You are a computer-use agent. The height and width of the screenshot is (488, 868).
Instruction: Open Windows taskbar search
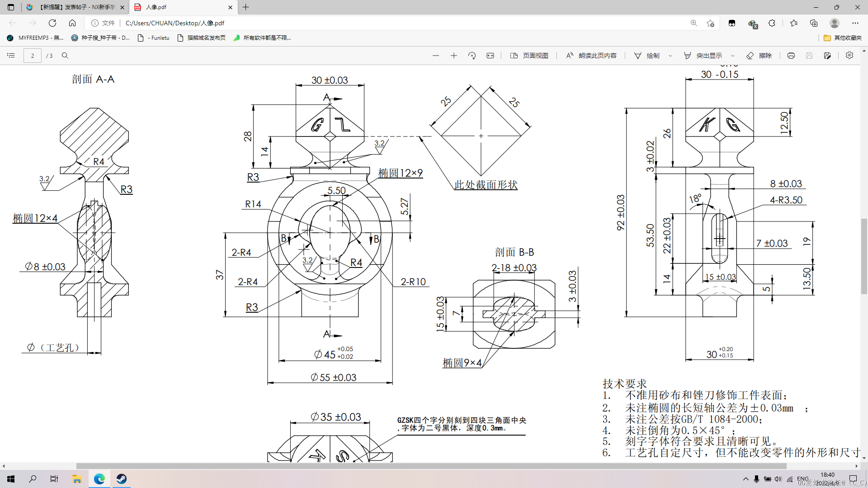(33, 479)
